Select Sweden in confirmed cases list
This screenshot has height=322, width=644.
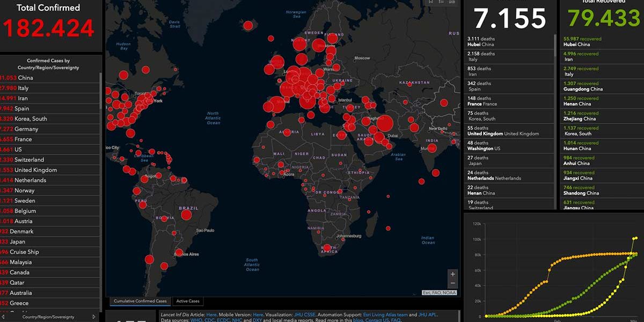pos(50,201)
